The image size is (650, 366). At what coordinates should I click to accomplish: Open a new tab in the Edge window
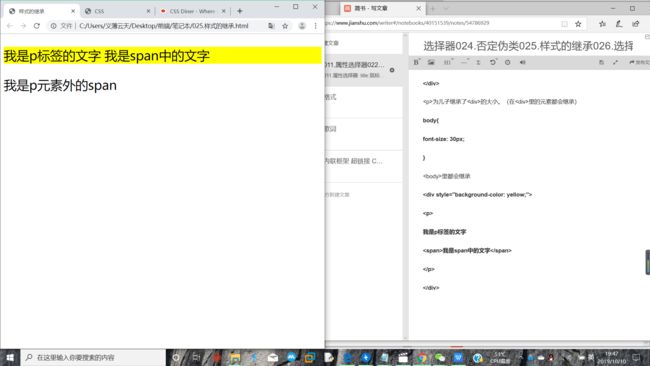(432, 8)
